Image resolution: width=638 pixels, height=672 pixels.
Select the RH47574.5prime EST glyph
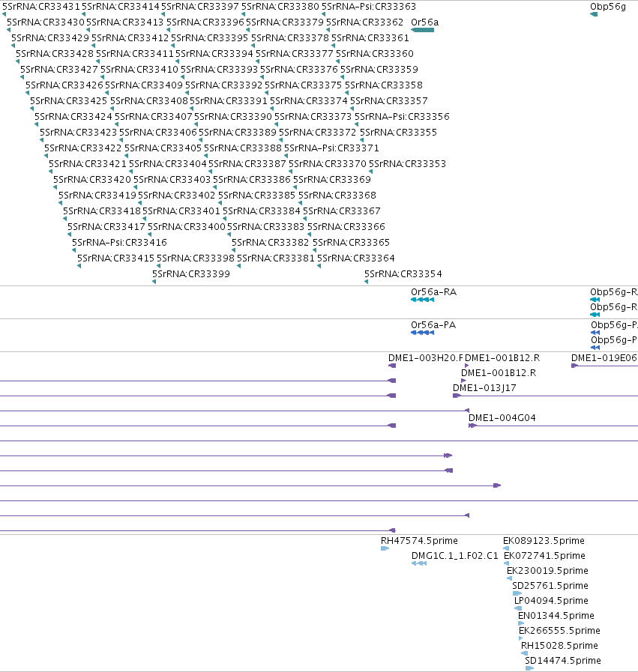coord(385,548)
